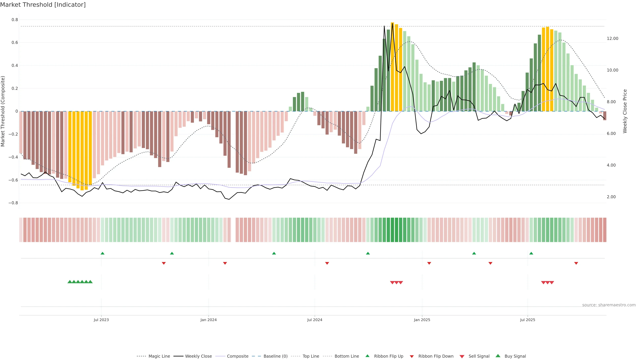Viewport: 644px width, 362px height.
Task: Click source: sharemaestro.com text
Action: [609, 305]
